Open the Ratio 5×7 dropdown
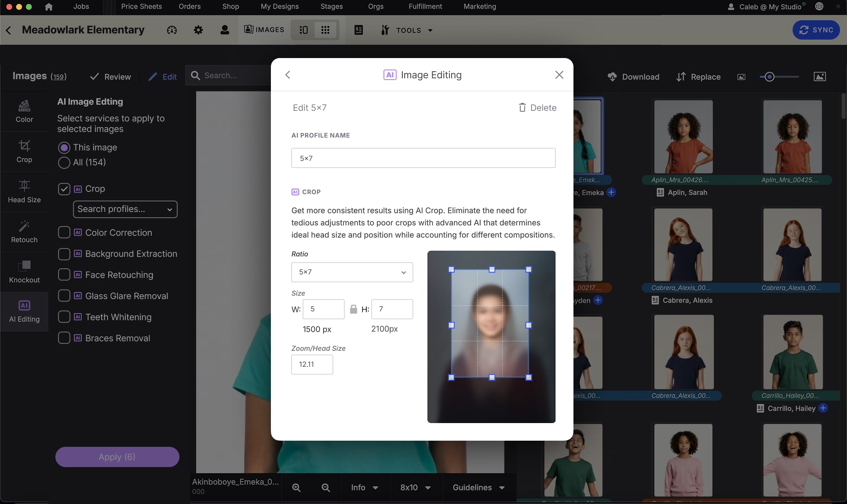 pyautogui.click(x=352, y=272)
